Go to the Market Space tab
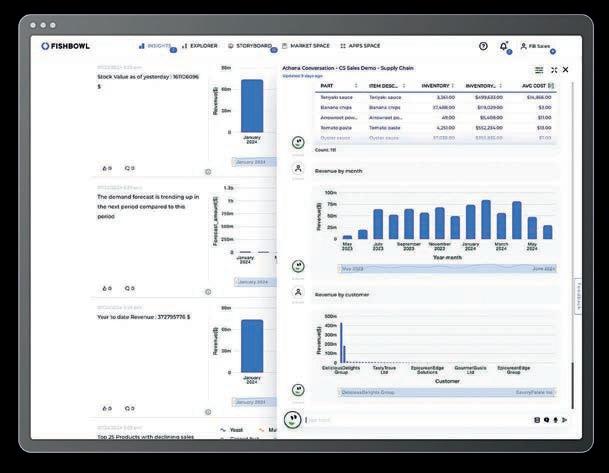 (x=306, y=46)
